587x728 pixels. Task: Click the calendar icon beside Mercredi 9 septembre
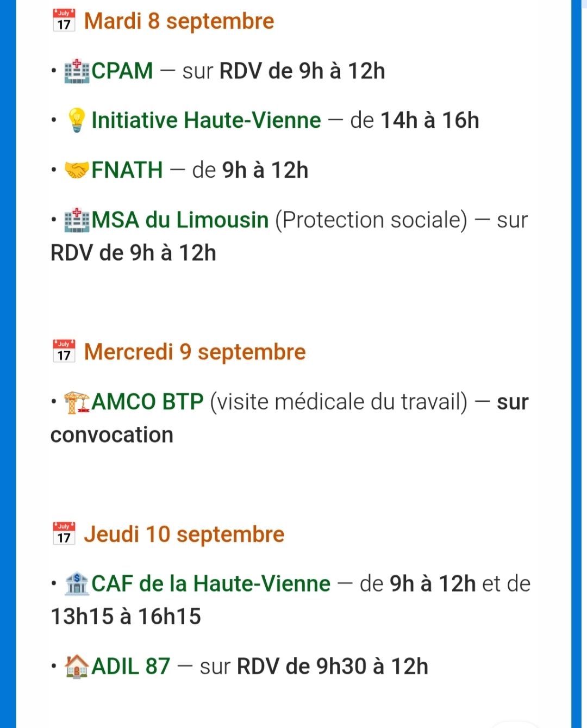(64, 351)
